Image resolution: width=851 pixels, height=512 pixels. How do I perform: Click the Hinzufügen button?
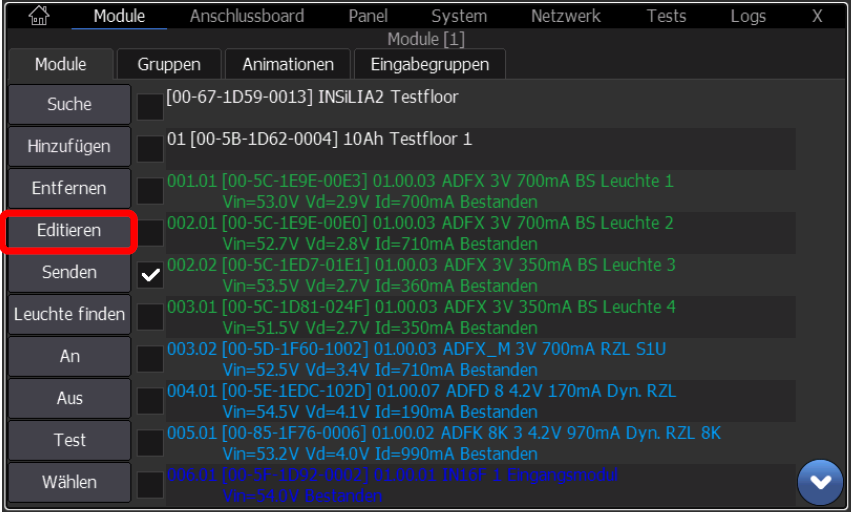[69, 146]
